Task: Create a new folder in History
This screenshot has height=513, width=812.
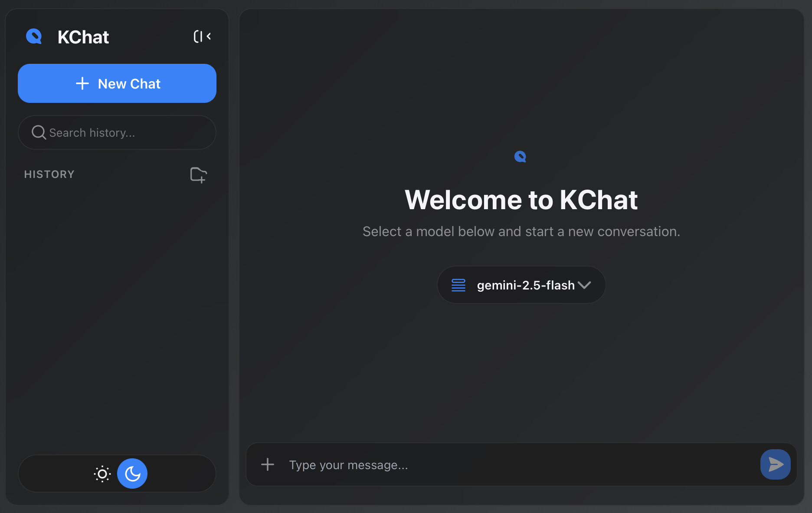Action: click(199, 175)
